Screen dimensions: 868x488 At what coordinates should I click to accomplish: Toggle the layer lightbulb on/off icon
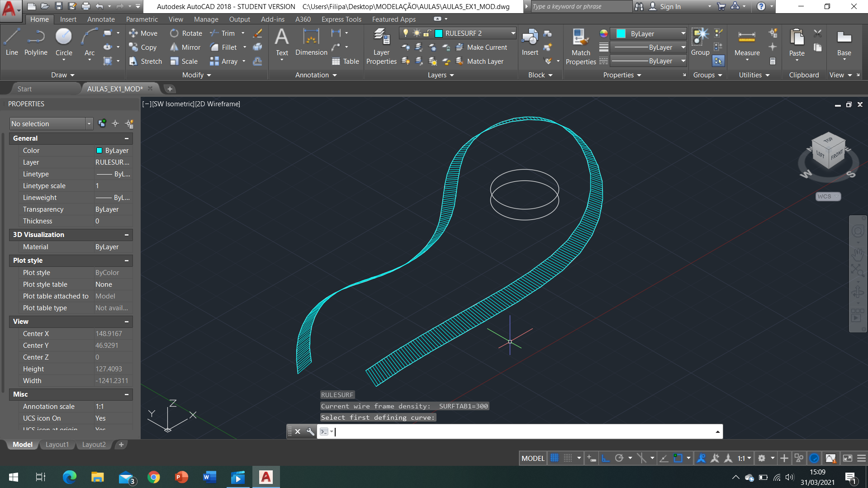[406, 33]
